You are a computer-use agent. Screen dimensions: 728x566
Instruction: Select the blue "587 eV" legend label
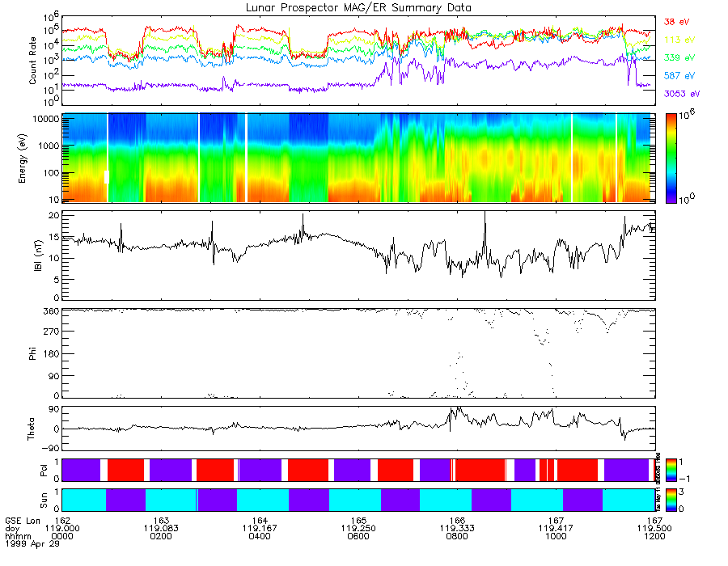click(679, 76)
